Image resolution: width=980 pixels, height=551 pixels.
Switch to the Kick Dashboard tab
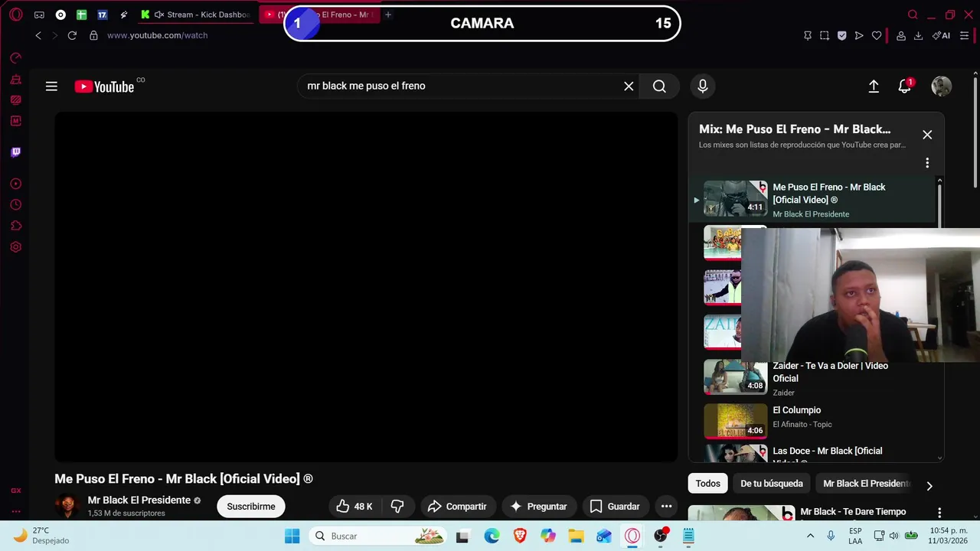pyautogui.click(x=195, y=15)
